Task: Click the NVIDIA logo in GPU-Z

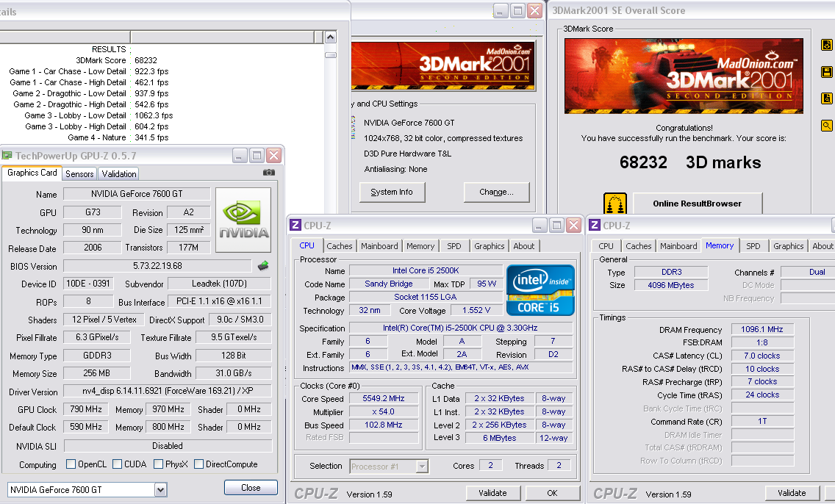Action: tap(243, 220)
